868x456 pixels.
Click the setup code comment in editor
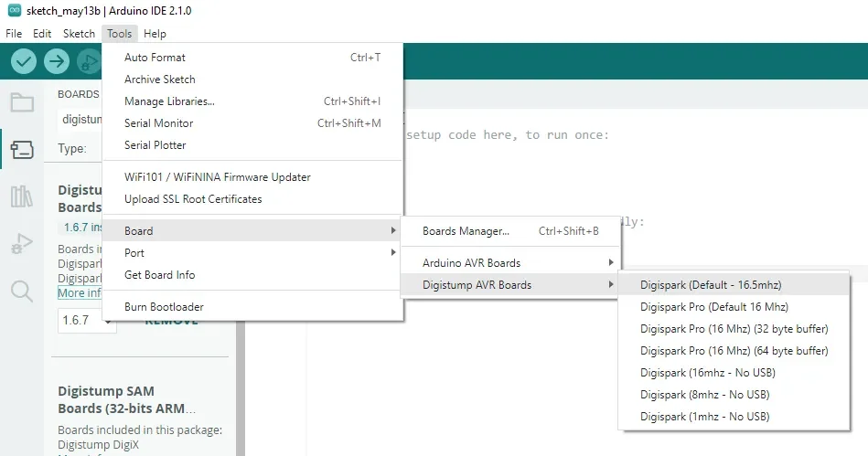tap(508, 135)
